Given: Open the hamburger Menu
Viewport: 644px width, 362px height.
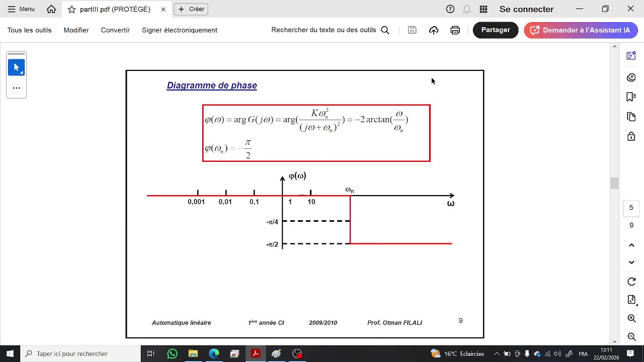Looking at the screenshot, I should (21, 9).
